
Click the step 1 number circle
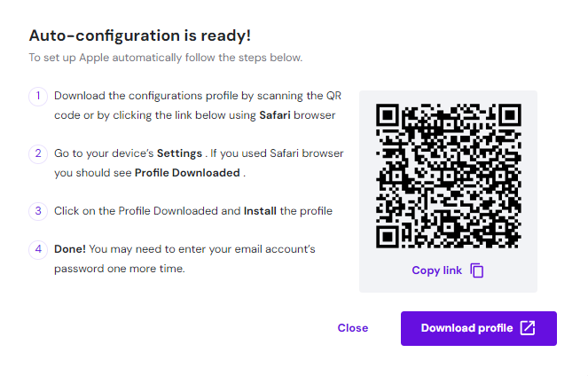pyautogui.click(x=38, y=96)
